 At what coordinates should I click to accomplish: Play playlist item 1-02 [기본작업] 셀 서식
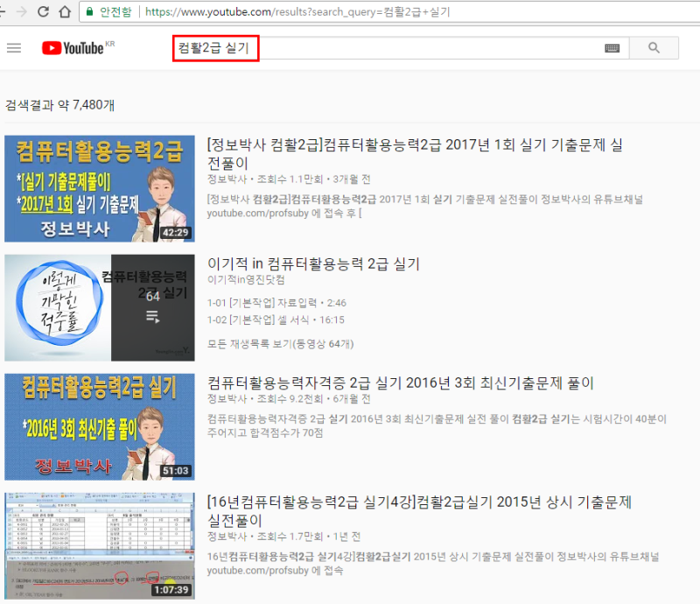click(x=276, y=320)
